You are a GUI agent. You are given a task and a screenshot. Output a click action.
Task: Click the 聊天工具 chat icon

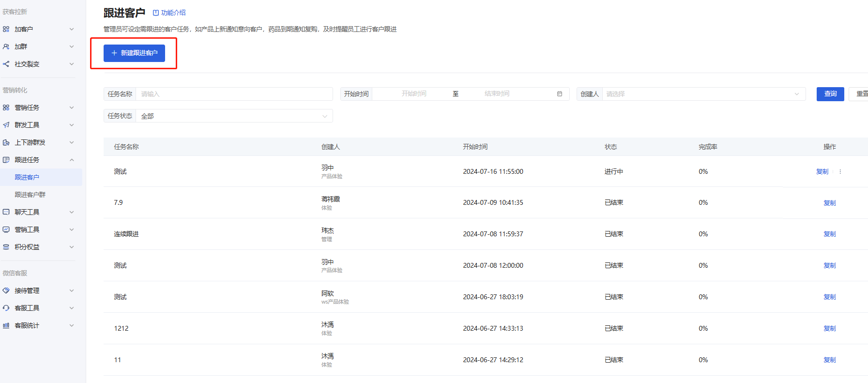[x=6, y=212]
